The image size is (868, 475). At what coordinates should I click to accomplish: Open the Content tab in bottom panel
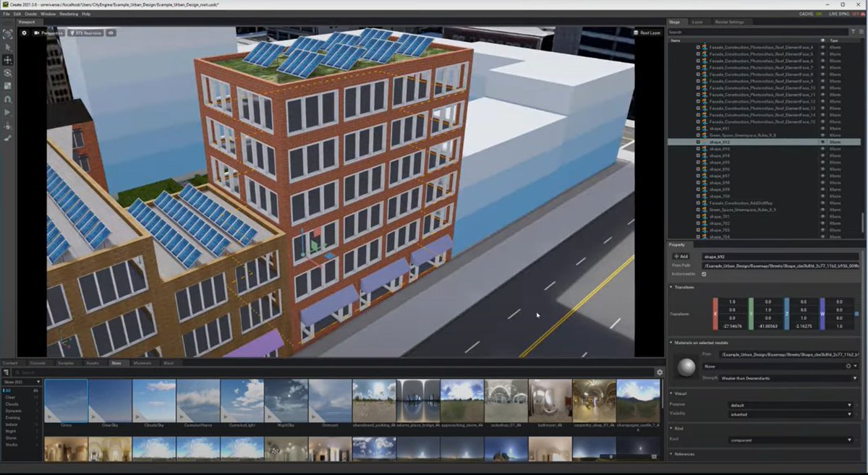[10, 363]
